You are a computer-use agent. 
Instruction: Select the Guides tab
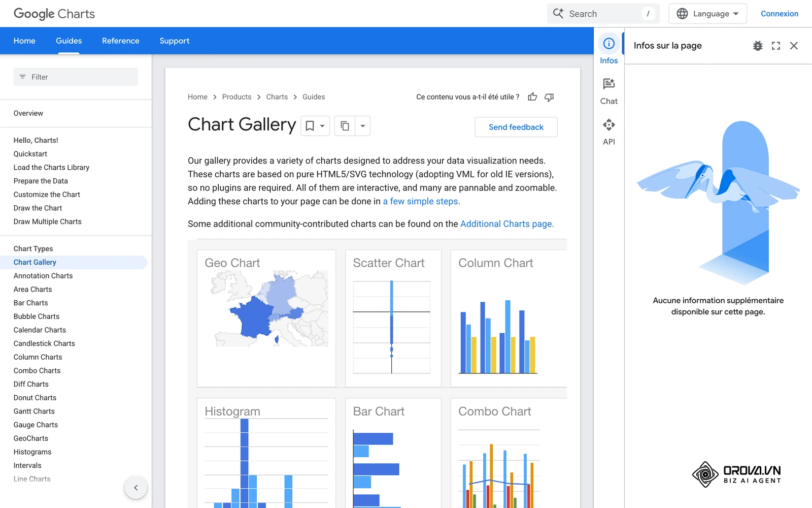[69, 41]
